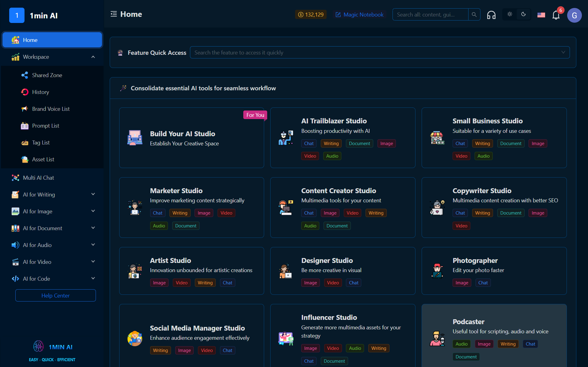Click the AI for Audio speaker icon
The image size is (588, 367).
15,245
